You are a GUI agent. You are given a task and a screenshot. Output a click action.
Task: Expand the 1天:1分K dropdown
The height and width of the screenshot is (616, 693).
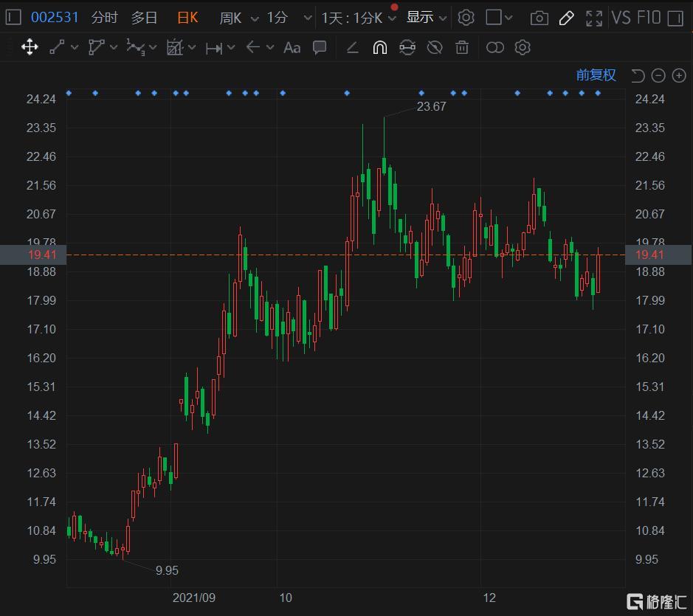tap(359, 18)
